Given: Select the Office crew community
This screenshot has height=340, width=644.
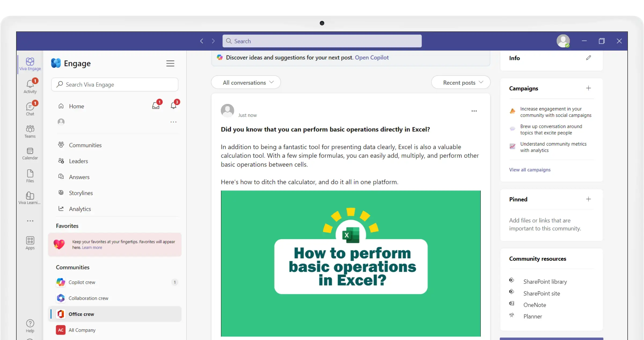Looking at the screenshot, I should click(115, 314).
